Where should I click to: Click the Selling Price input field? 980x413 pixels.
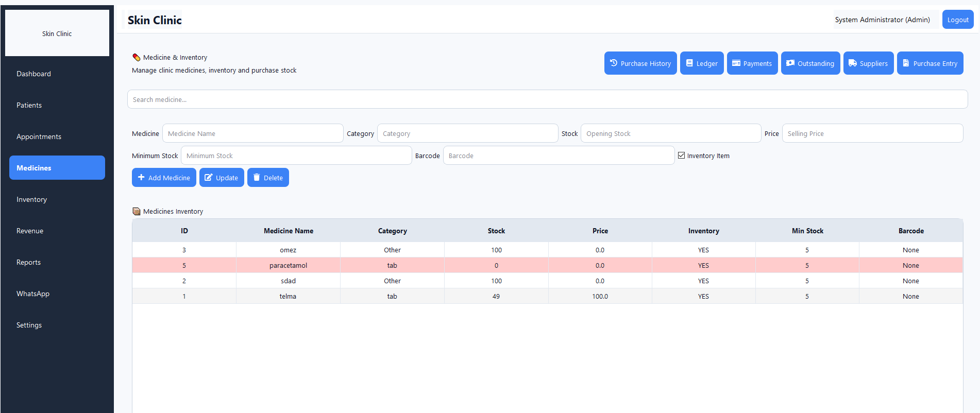(x=872, y=133)
